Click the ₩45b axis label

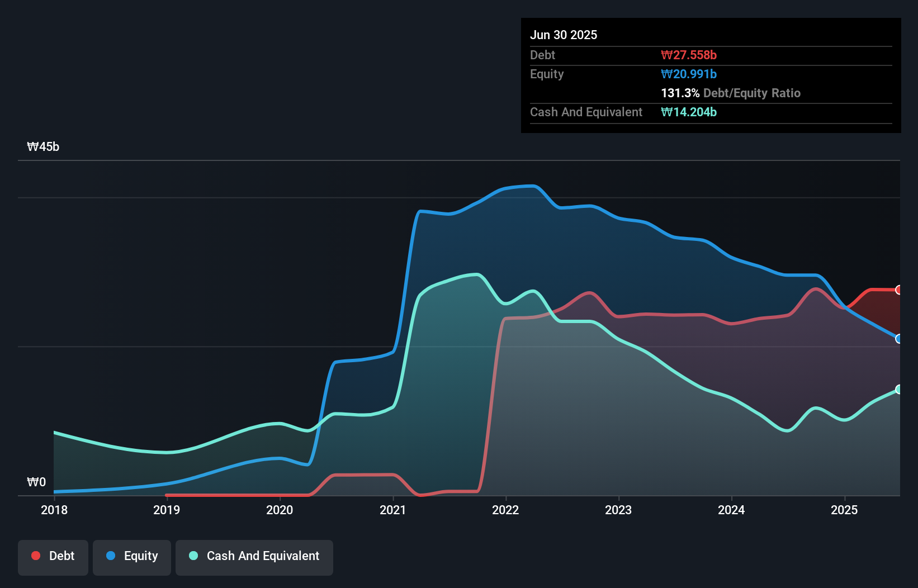click(43, 147)
